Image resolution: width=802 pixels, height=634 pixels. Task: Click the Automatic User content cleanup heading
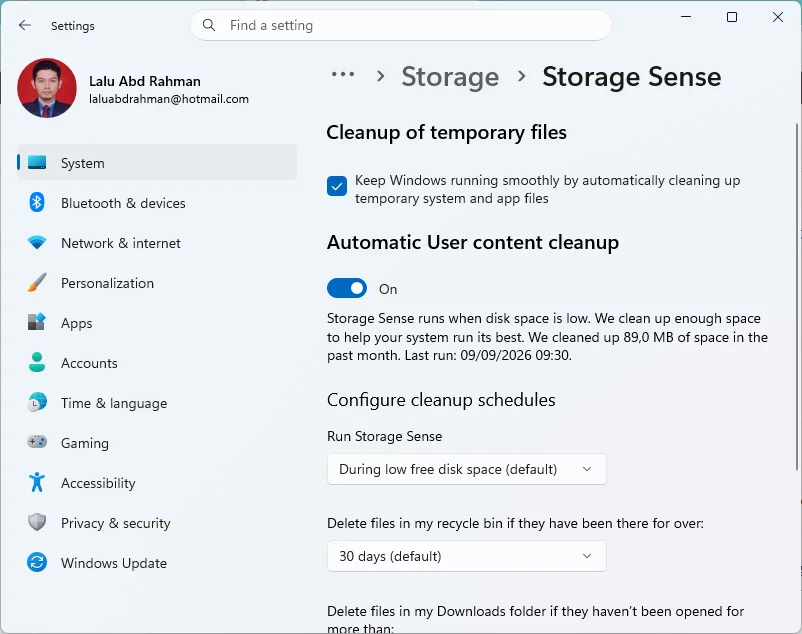tap(473, 242)
